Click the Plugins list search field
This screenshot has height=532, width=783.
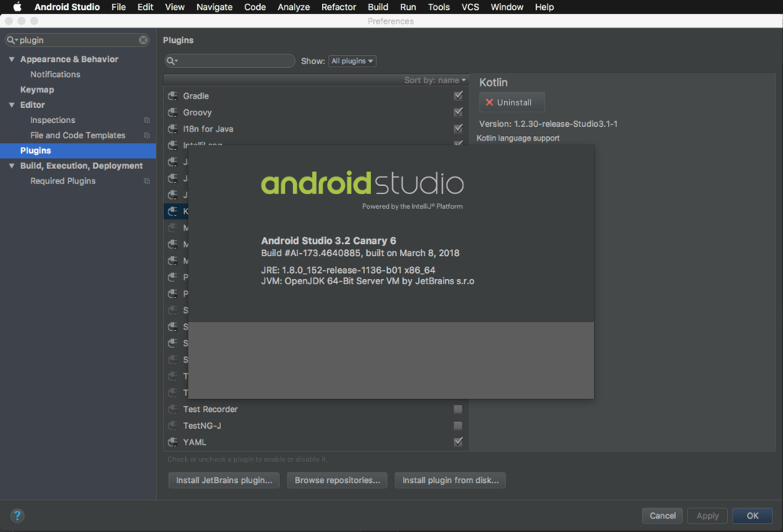point(230,61)
